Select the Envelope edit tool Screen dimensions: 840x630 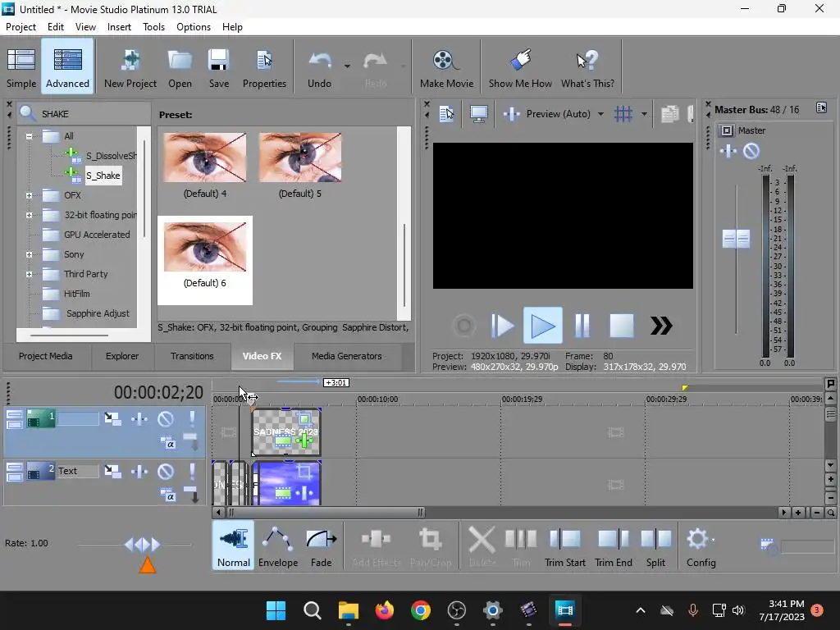coord(278,546)
